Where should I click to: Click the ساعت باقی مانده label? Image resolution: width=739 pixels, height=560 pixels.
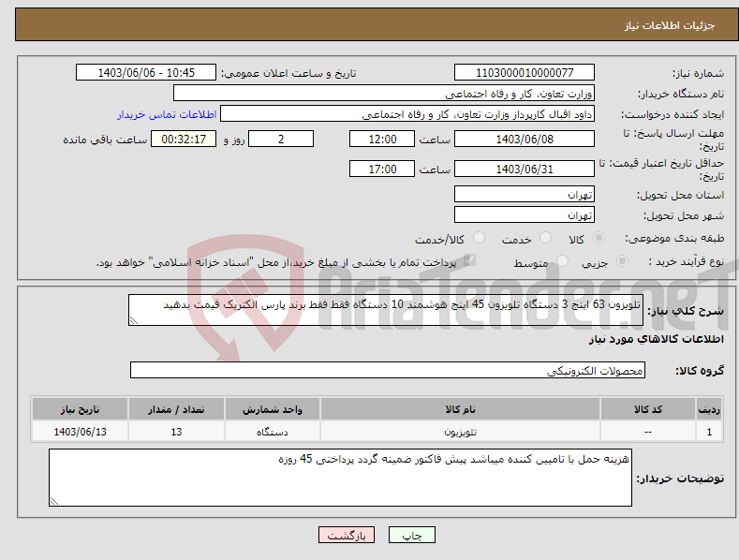click(x=105, y=140)
